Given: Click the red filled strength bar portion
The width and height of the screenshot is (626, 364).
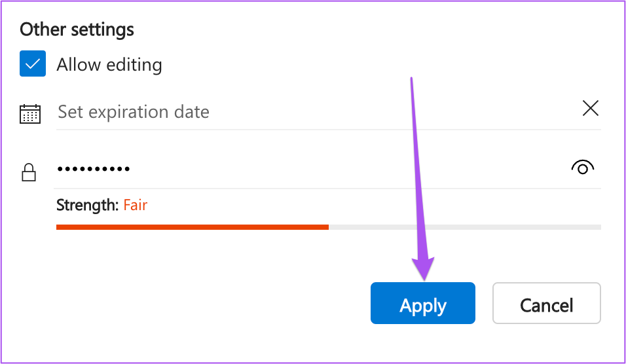Looking at the screenshot, I should point(193,227).
